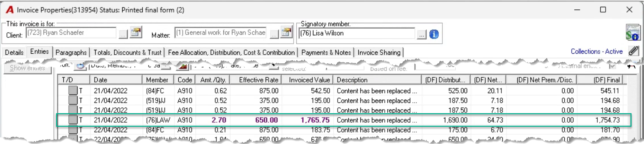
Task: Click the invoiced value 1,765.75
Action: coord(315,120)
